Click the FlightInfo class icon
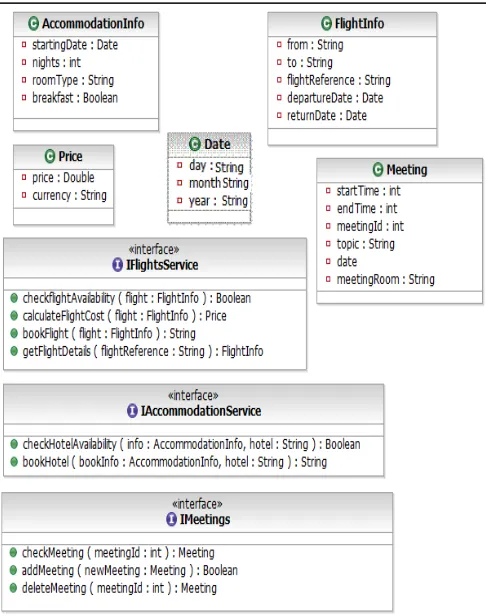This screenshot has height=616, width=486. (x=326, y=24)
